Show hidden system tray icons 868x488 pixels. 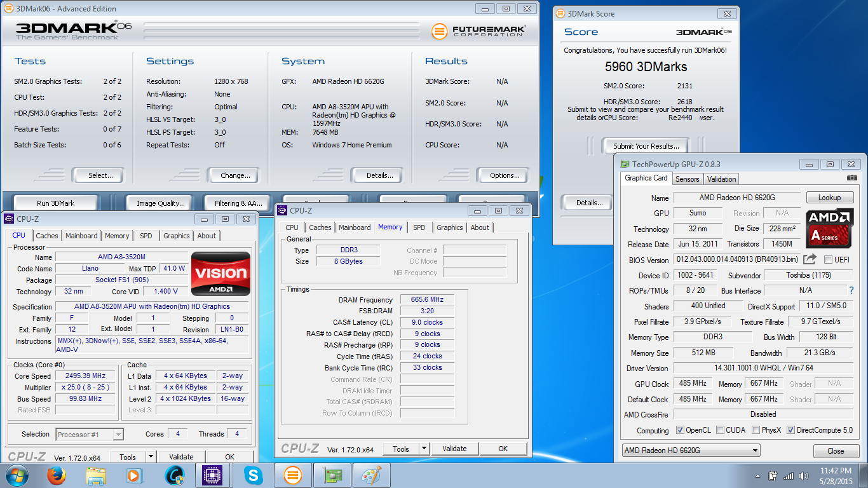pyautogui.click(x=757, y=475)
